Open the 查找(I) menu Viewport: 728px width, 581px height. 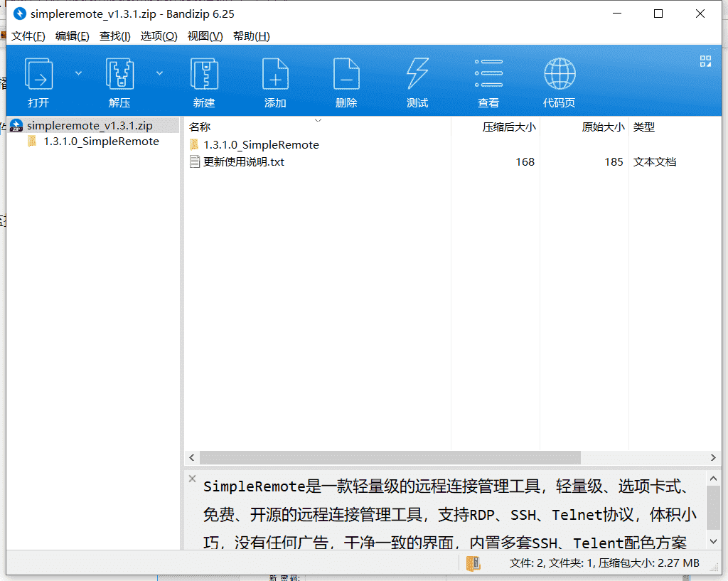115,36
